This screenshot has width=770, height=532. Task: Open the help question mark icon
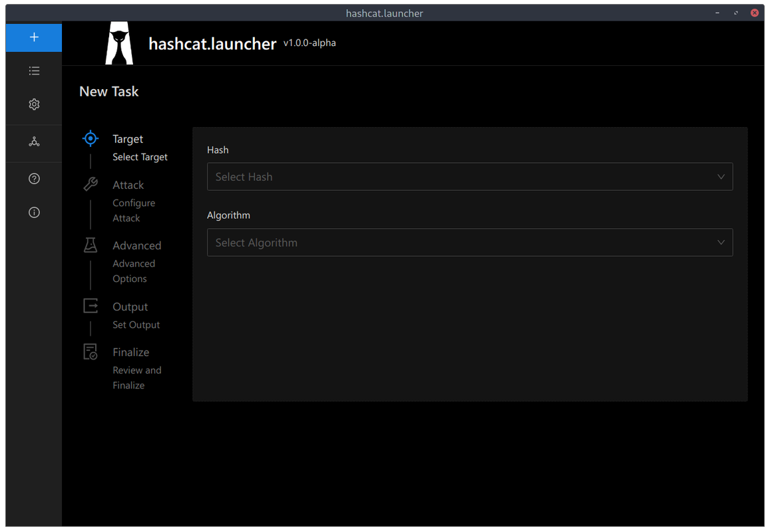coord(34,179)
